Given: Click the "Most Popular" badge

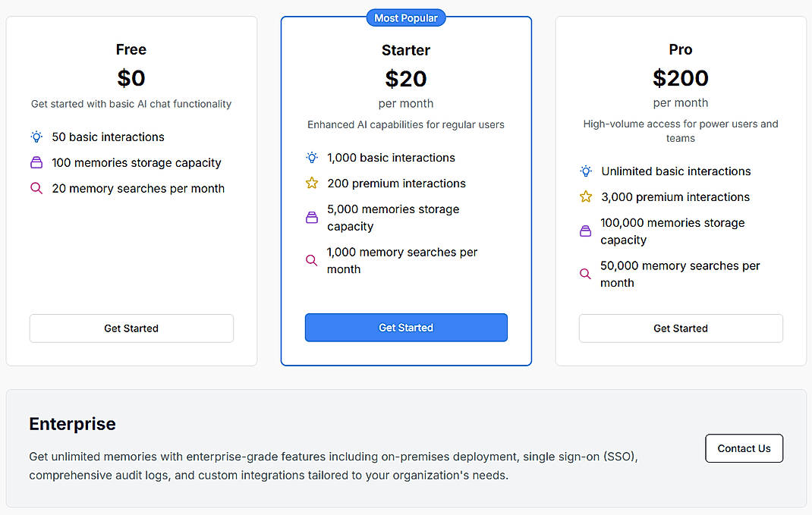Looking at the screenshot, I should point(406,17).
